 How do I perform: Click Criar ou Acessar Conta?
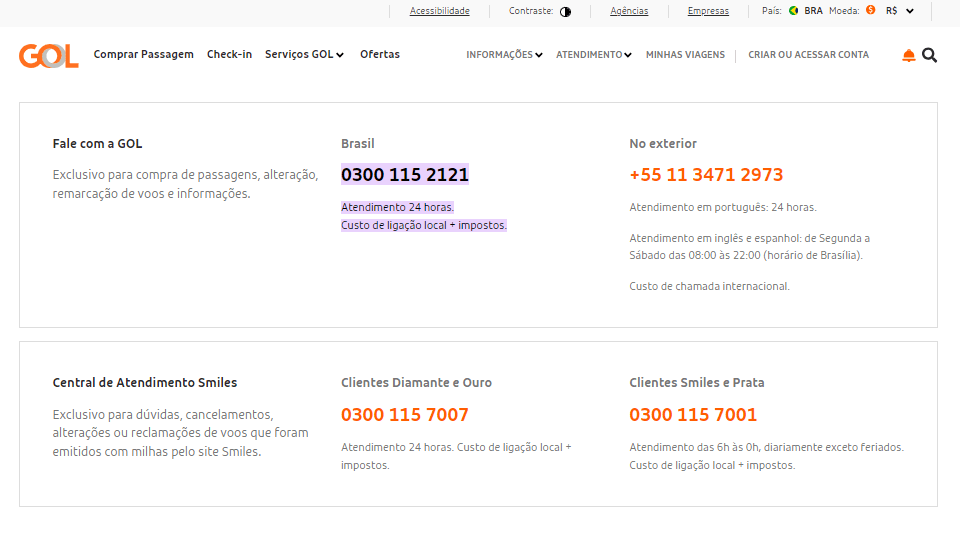click(x=808, y=55)
